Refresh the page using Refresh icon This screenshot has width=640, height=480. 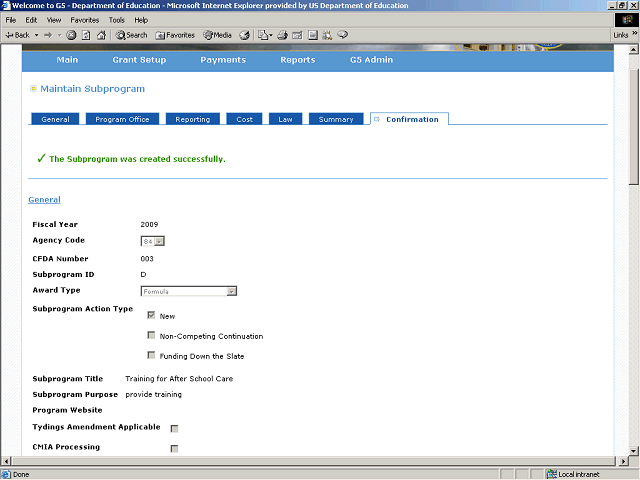(86, 35)
